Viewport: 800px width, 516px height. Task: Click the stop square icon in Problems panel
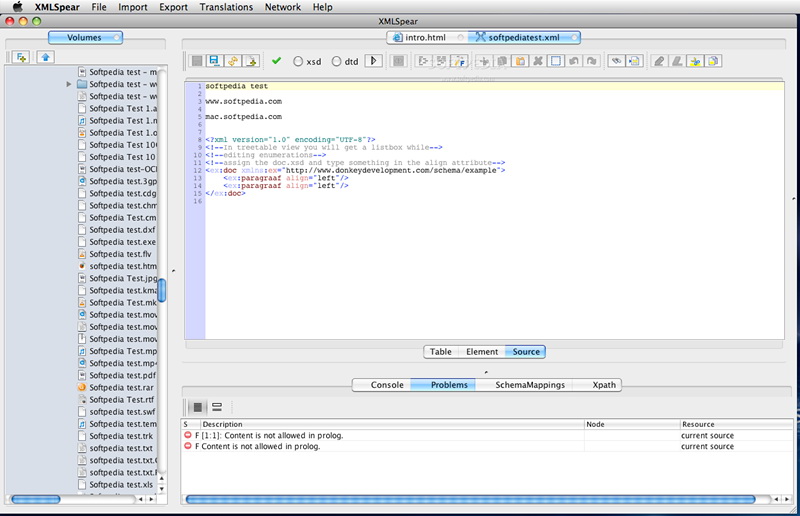197,407
